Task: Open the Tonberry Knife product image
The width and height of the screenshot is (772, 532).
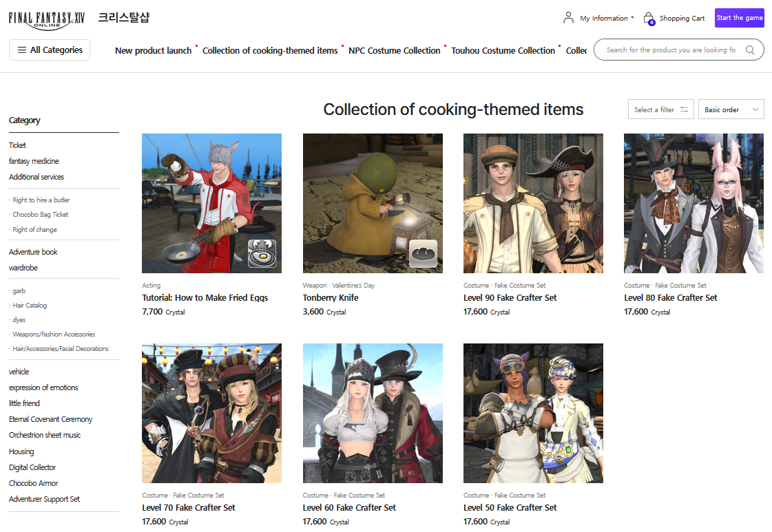Action: (x=373, y=203)
